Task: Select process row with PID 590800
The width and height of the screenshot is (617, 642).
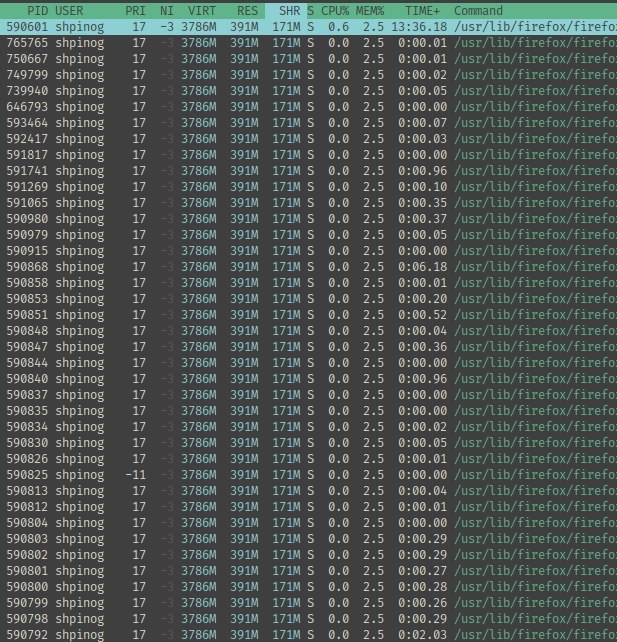Action: pos(308,586)
